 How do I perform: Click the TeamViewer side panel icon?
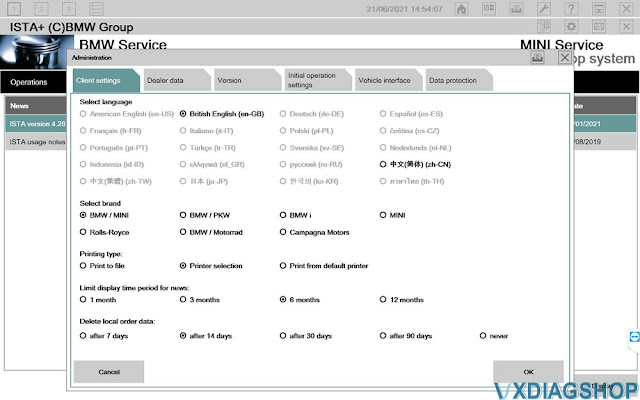(634, 337)
